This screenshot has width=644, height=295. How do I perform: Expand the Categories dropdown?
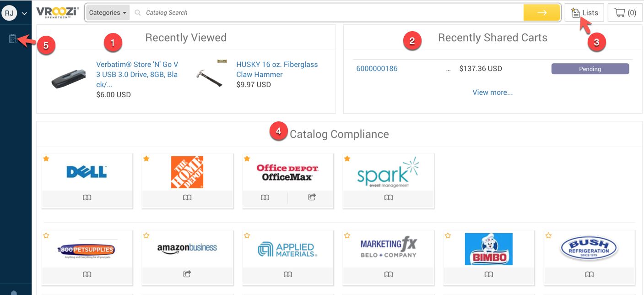108,13
